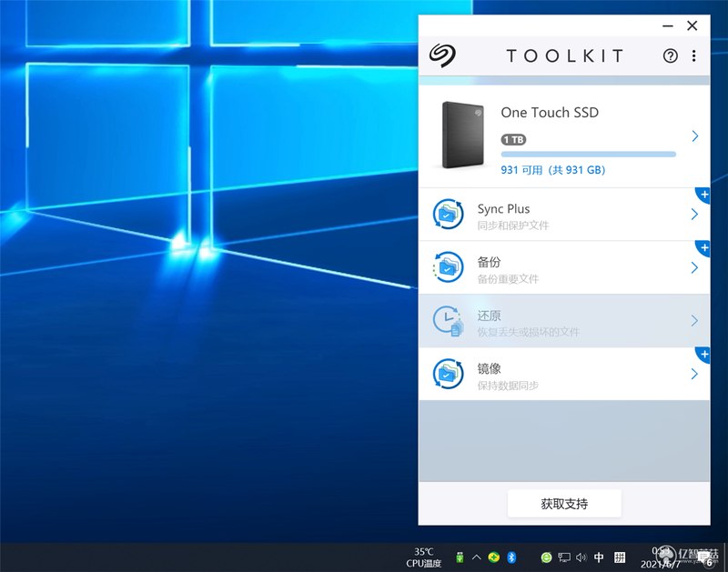This screenshot has width=728, height=572.
Task: Expand the 还原 row chevron
Action: 694,321
